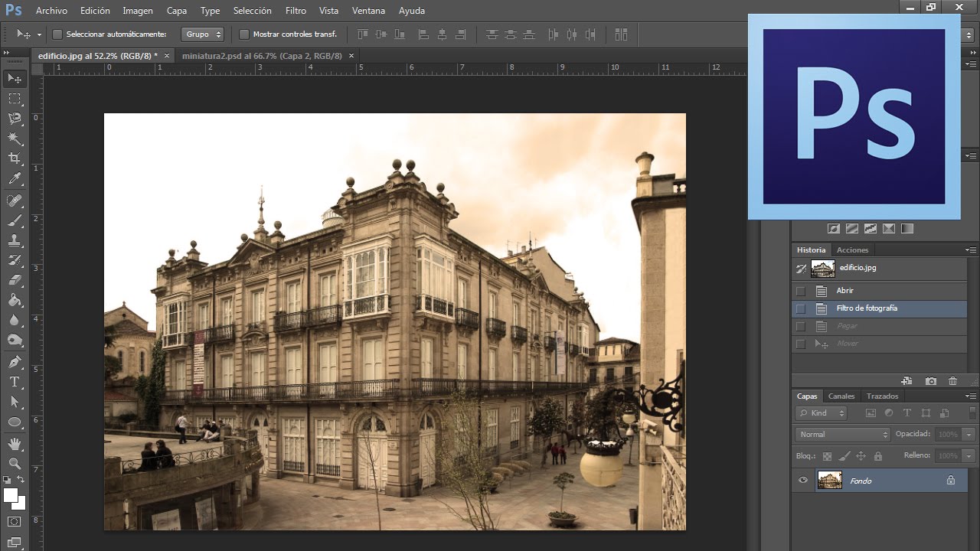Open the Normal blend mode dropdown

(842, 434)
